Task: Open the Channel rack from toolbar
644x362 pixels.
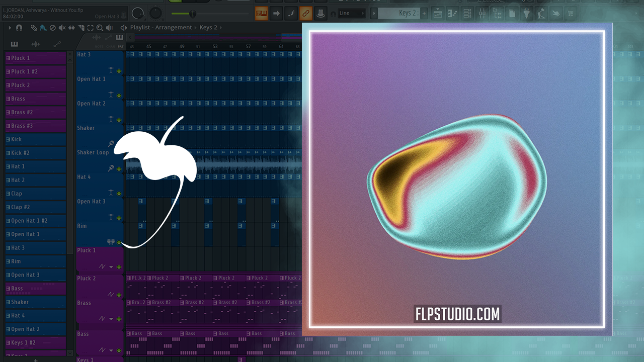Action: tap(467, 14)
